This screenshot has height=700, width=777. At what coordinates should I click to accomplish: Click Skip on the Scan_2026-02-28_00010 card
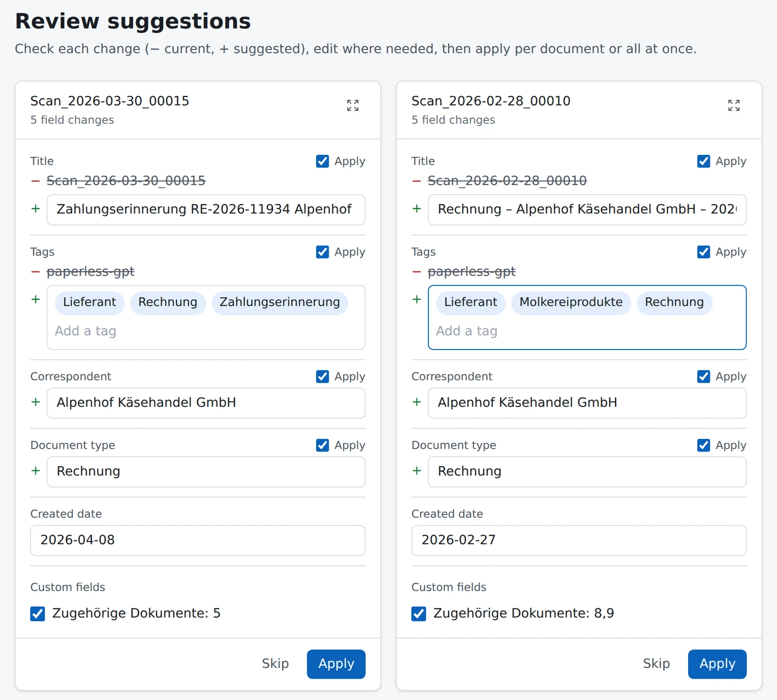[657, 664]
